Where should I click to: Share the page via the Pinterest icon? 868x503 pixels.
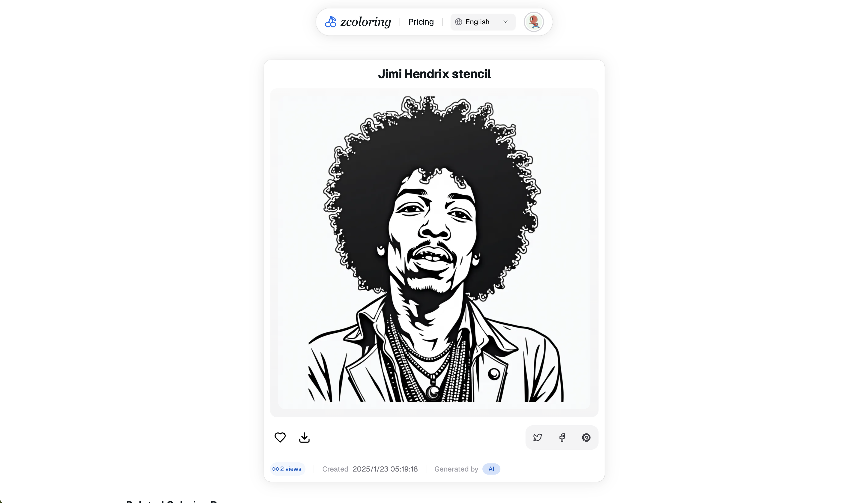point(586,438)
